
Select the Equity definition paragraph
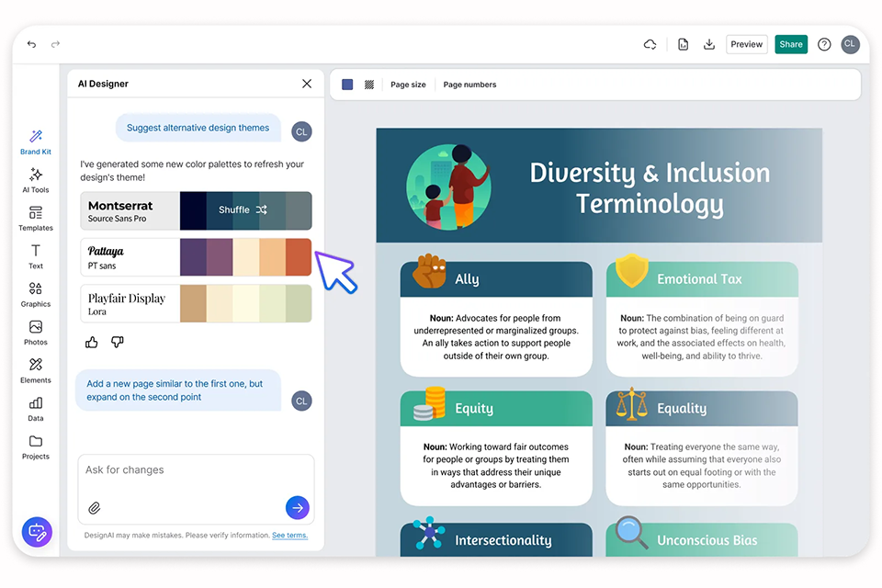click(496, 465)
